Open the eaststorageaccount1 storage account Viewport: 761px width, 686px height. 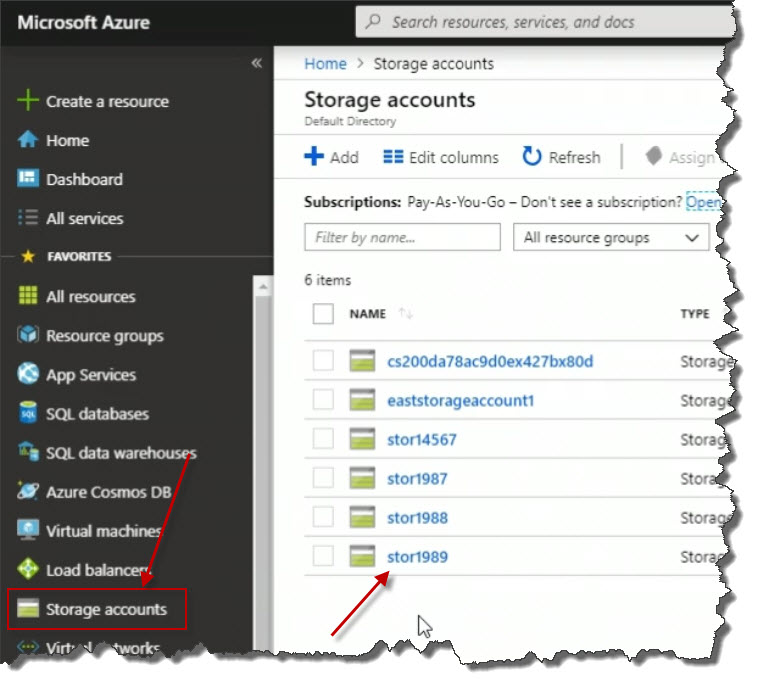461,401
